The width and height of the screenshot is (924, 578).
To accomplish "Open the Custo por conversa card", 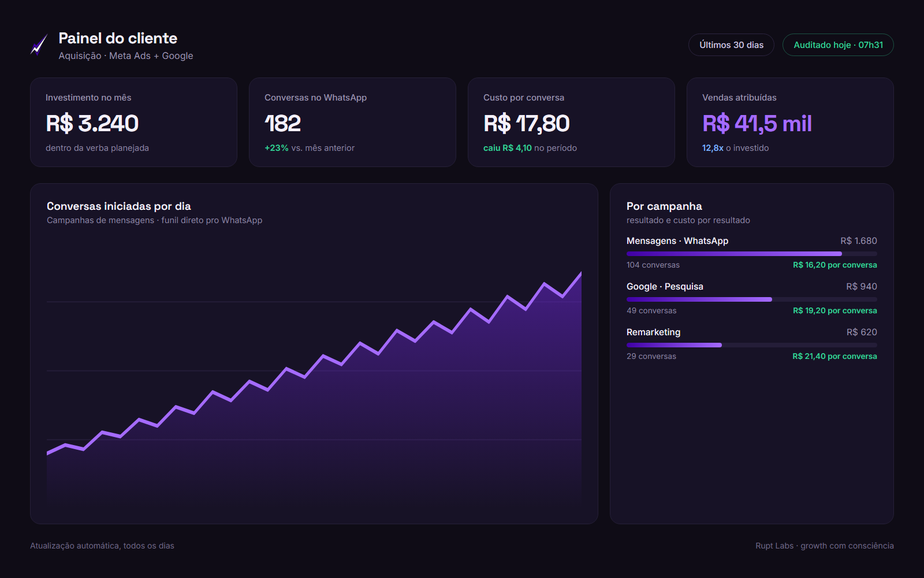I will (571, 123).
